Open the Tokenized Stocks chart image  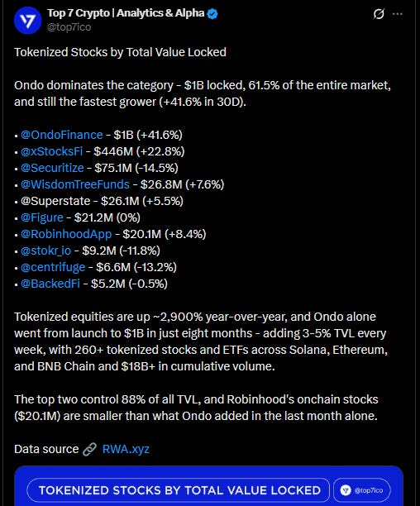pyautogui.click(x=208, y=486)
